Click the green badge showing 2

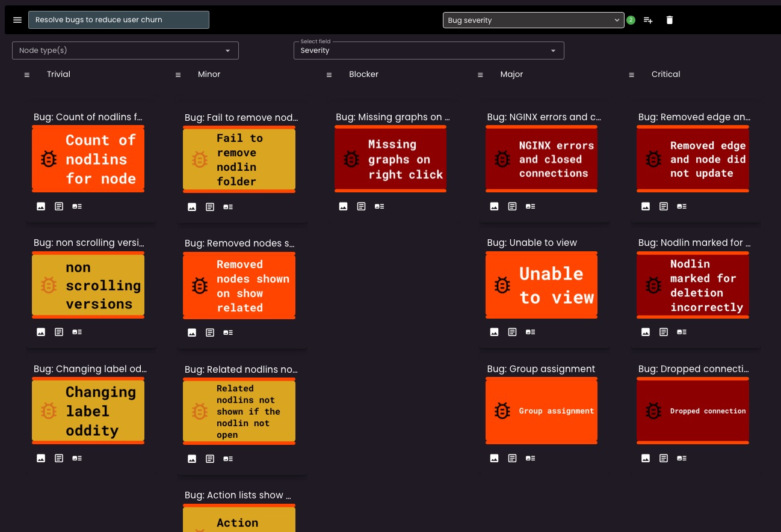[x=631, y=20]
